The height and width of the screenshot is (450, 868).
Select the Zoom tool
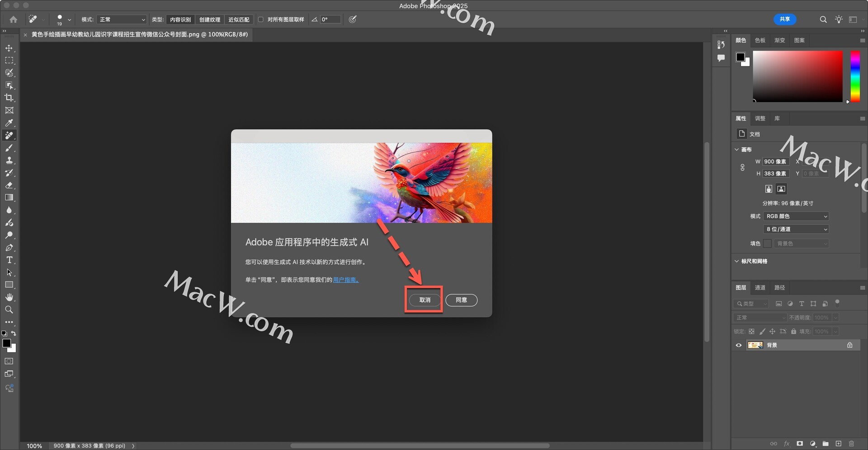[x=9, y=310]
